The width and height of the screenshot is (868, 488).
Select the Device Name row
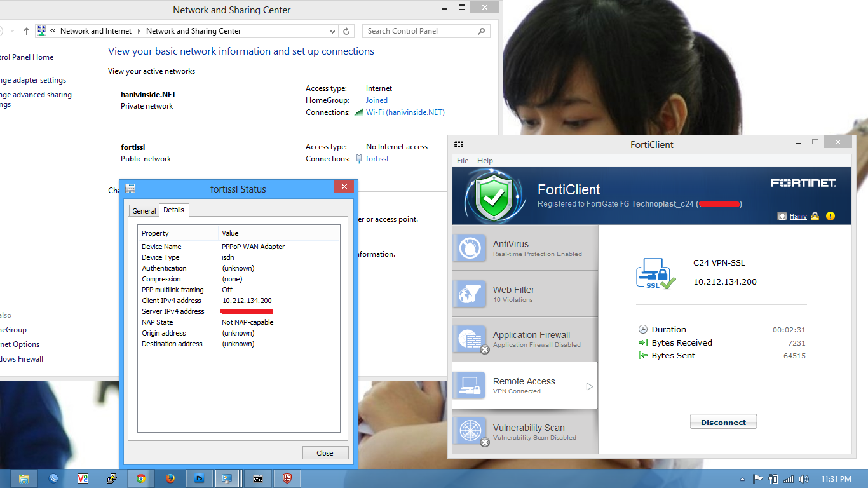pyautogui.click(x=239, y=247)
